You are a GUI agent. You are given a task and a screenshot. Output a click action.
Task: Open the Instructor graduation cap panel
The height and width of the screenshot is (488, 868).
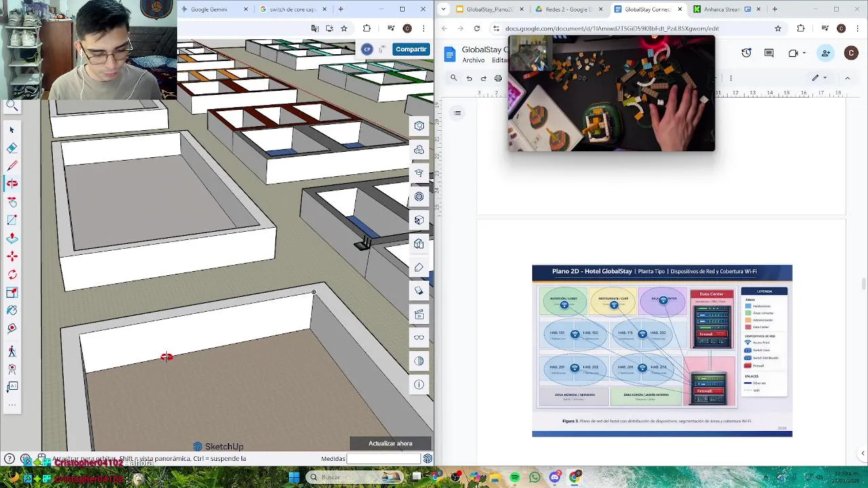pyautogui.click(x=419, y=173)
